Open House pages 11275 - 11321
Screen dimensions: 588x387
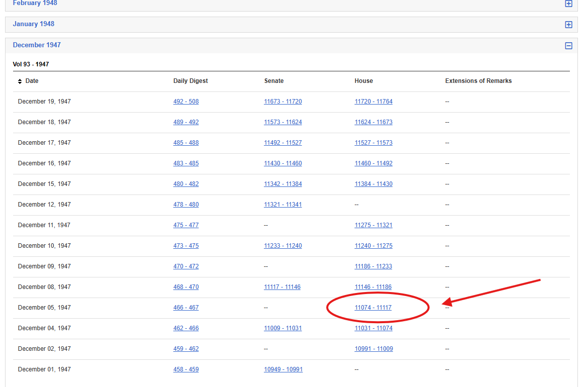pyautogui.click(x=373, y=225)
